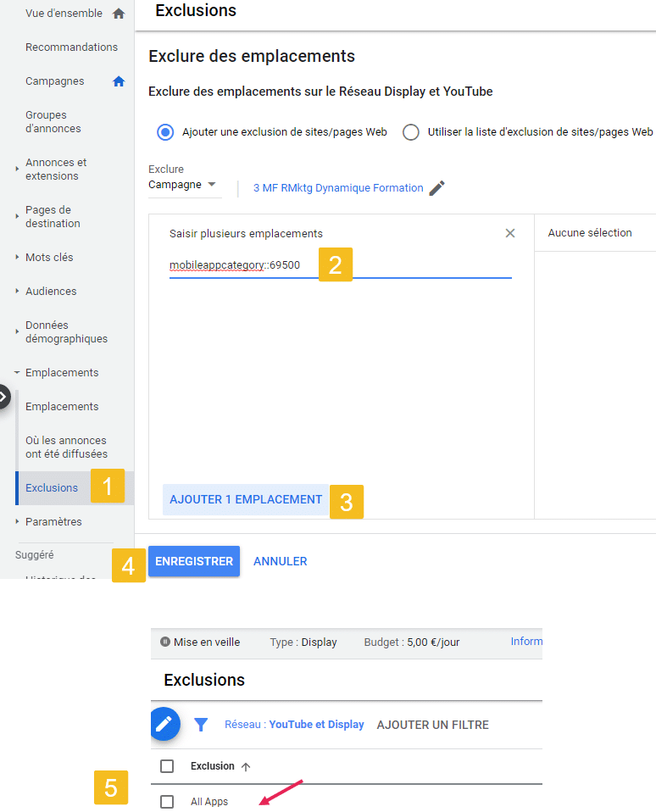656x812 pixels.
Task: Clear the placement input with the X icon
Action: pos(510,233)
